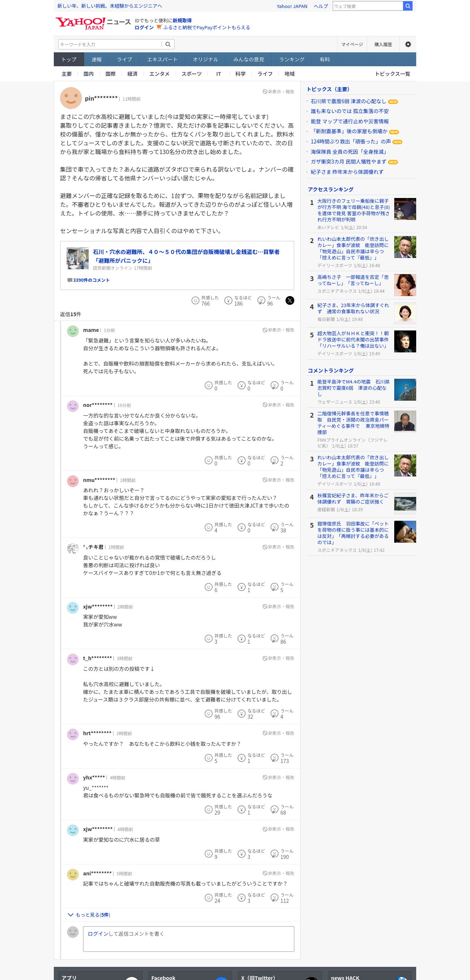Viewport: 470px width, 980px height.
Task: Open topic 石川県で震度6弱 津波の心配なし
Action: pos(348,101)
